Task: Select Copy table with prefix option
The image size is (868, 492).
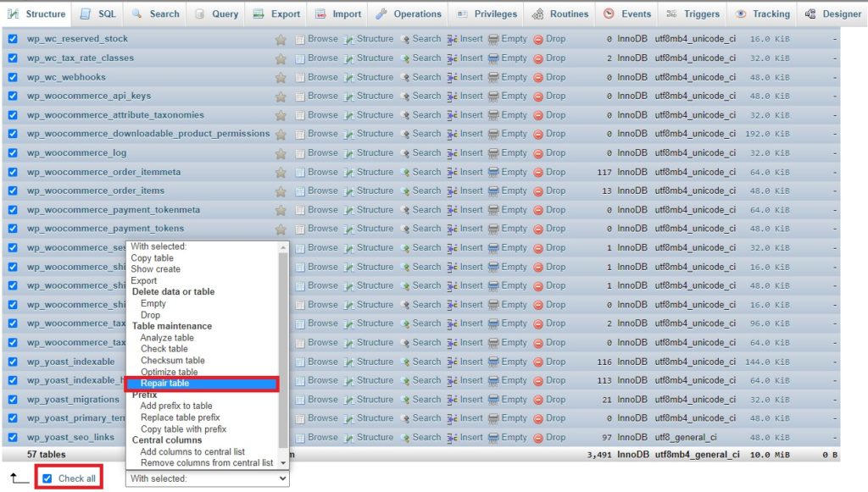Action: pyautogui.click(x=183, y=429)
